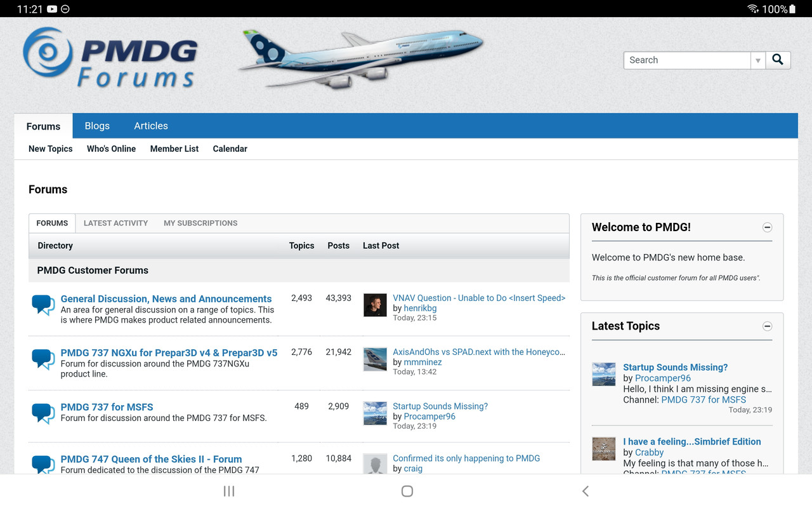812x508 pixels.
Task: Collapse the Welcome to PMDG! panel
Action: pos(767,227)
